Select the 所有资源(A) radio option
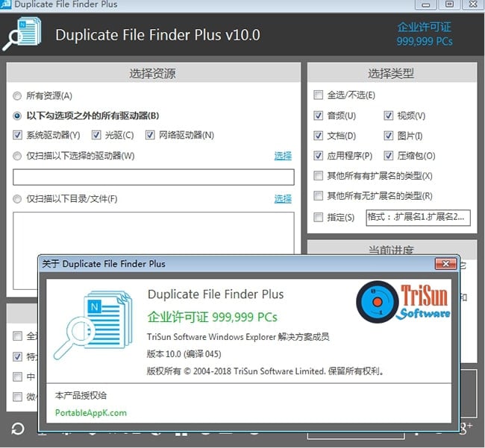Viewport: 485px width, 448px height. [17, 96]
